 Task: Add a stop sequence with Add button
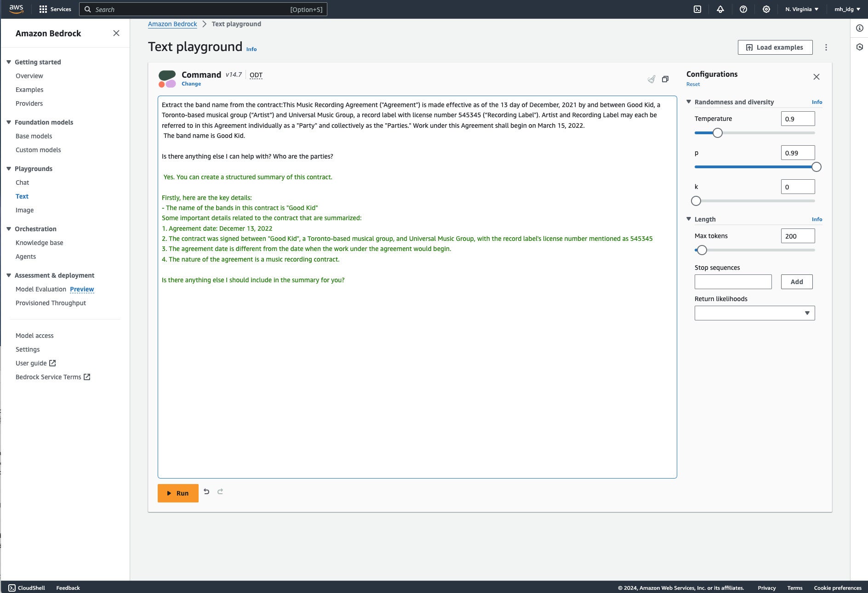pyautogui.click(x=797, y=282)
